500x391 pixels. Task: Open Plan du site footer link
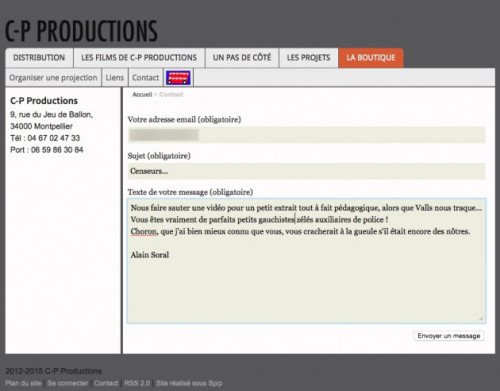click(23, 383)
